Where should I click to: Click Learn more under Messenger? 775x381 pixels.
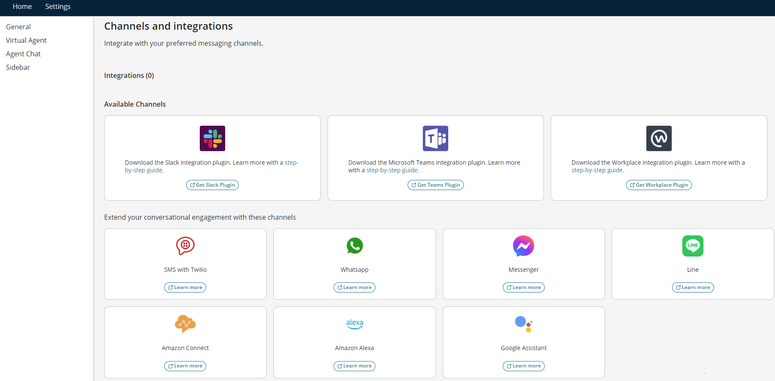(x=523, y=288)
